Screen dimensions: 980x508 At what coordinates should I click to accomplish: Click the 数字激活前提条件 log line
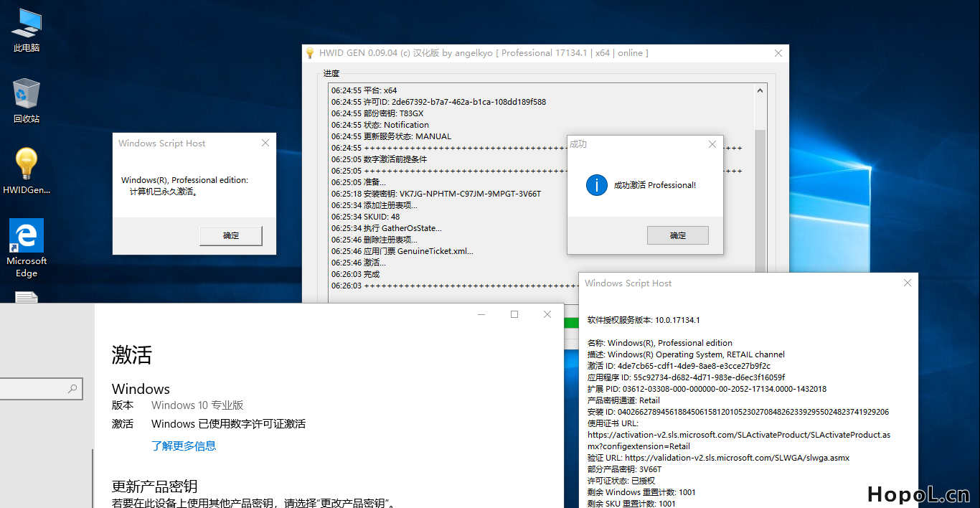coord(379,159)
